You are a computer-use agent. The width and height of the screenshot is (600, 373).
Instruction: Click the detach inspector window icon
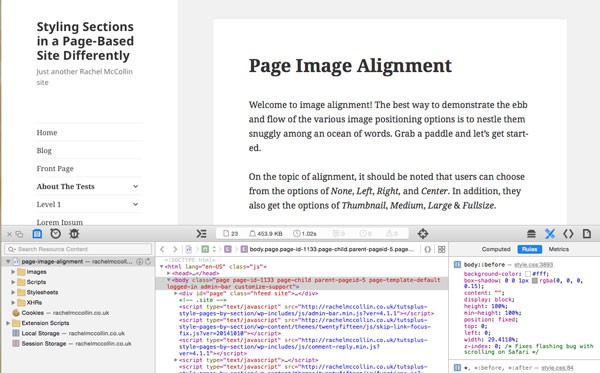point(19,234)
